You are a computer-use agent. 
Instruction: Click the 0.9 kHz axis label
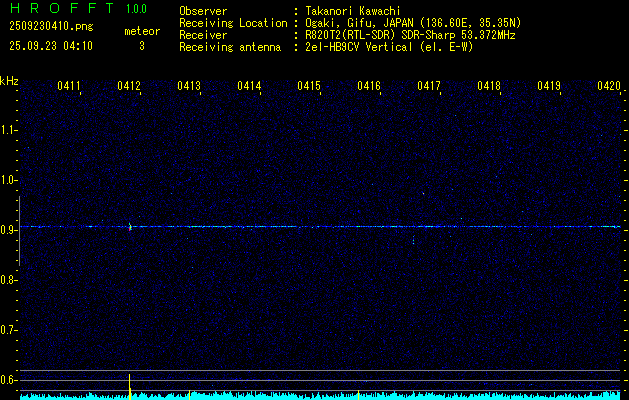[x=8, y=230]
